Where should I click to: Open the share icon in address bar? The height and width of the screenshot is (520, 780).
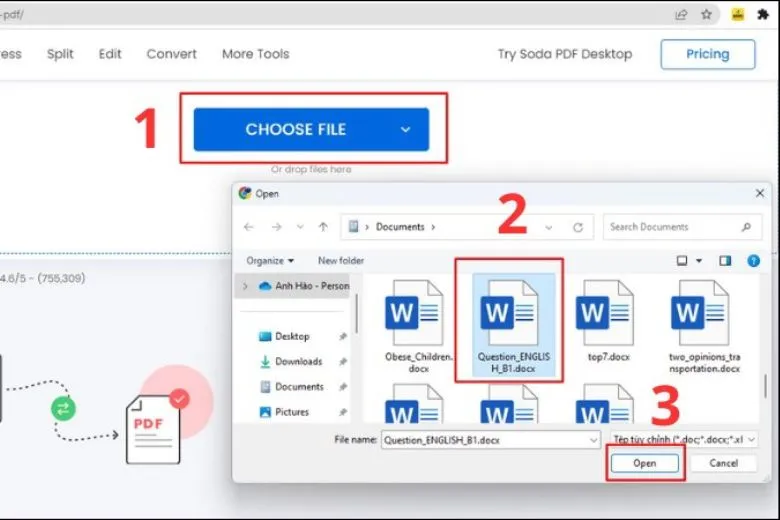click(682, 15)
